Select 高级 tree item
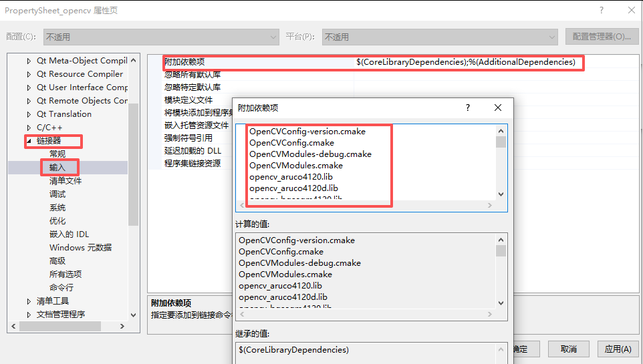The image size is (643, 364). pos(57,261)
